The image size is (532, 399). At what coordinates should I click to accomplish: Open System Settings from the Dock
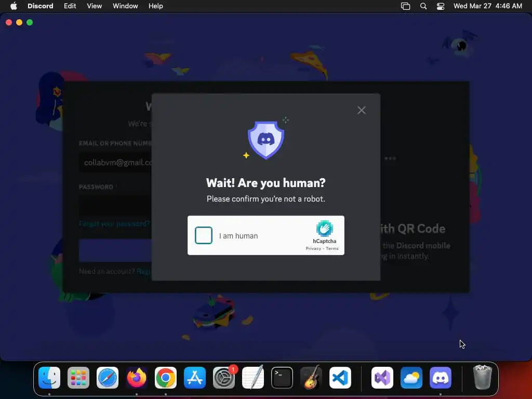click(x=224, y=378)
